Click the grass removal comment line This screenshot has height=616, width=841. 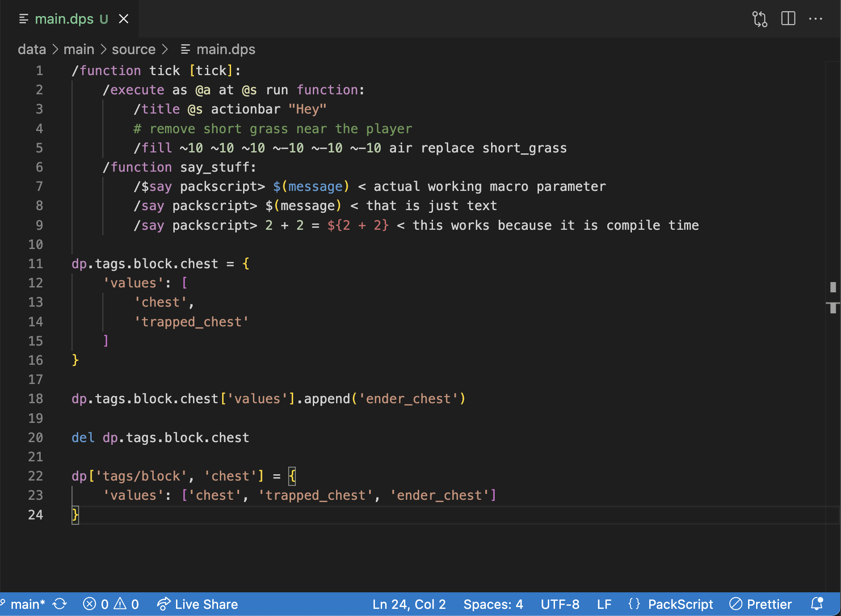point(273,129)
